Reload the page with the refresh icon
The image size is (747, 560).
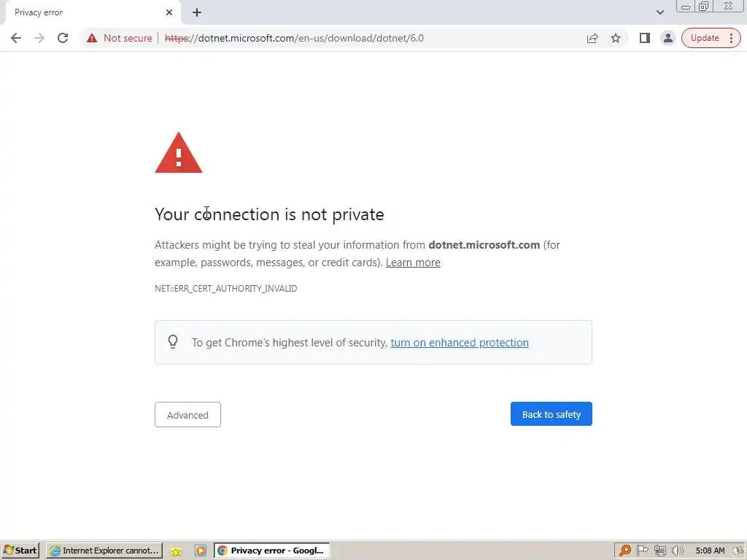(x=63, y=38)
